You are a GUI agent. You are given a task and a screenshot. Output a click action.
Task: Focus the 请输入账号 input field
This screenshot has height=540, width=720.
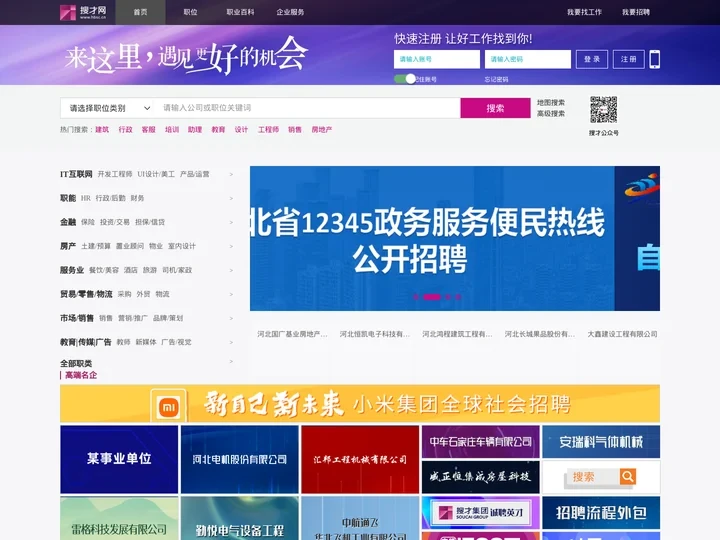pos(437,59)
